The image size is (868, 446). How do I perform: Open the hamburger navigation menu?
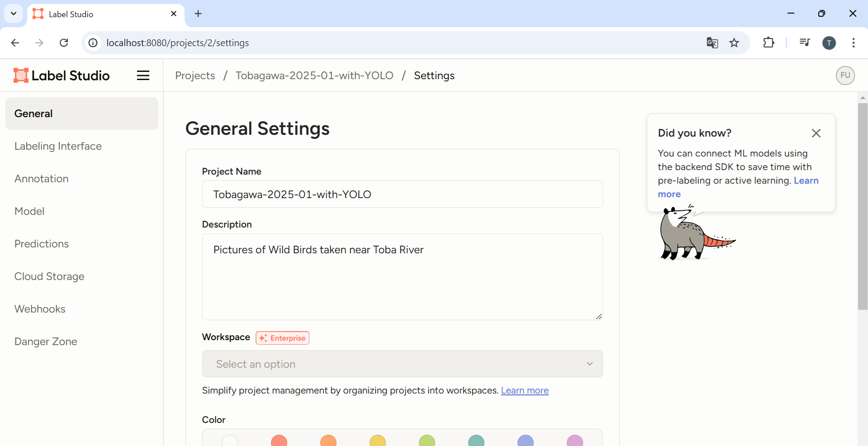pyautogui.click(x=143, y=76)
